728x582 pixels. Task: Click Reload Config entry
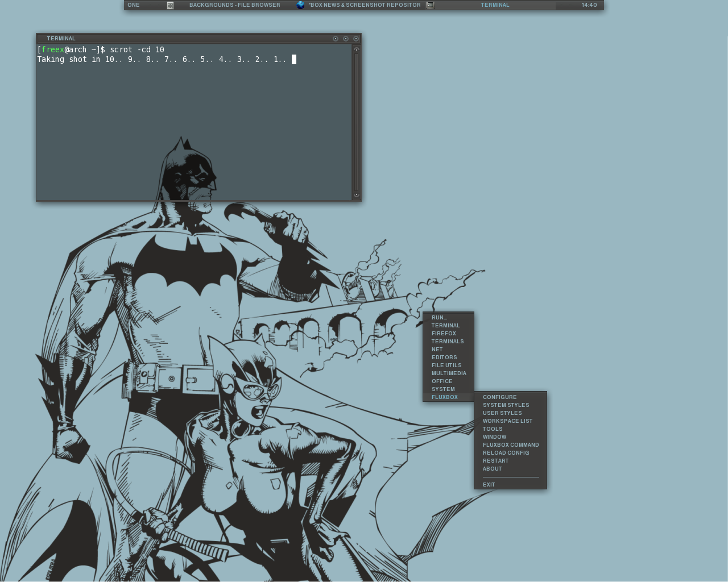point(510,453)
